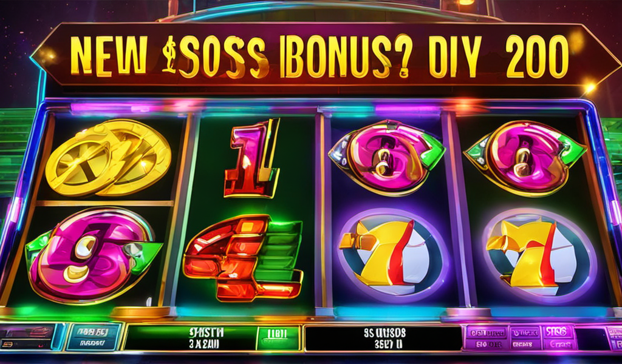Click the pink gem symbol on fourth reel
Screen dimensions: 622x364
525,158
